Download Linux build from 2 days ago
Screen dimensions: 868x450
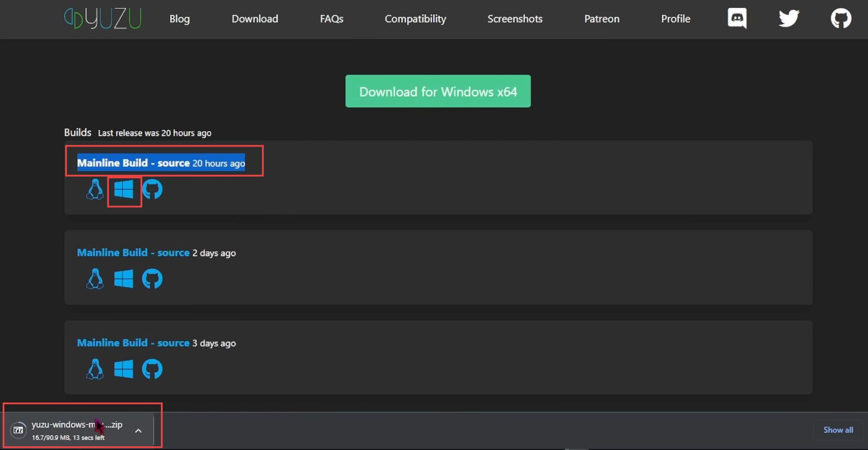point(95,279)
